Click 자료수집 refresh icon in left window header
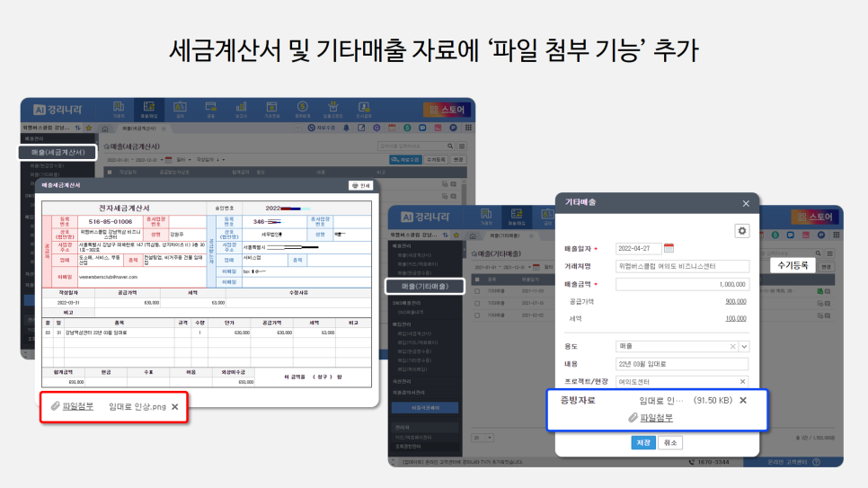Image resolution: width=868 pixels, height=488 pixels. (x=322, y=128)
